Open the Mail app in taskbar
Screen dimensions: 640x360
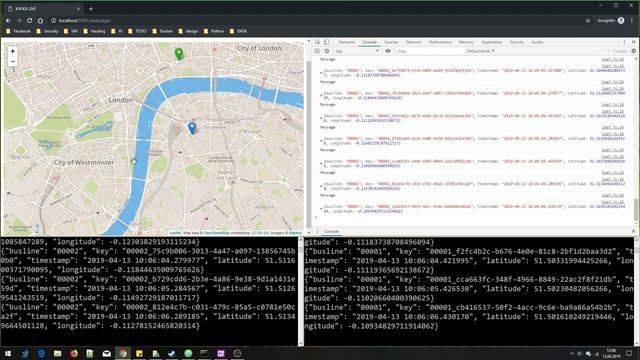pos(106,353)
